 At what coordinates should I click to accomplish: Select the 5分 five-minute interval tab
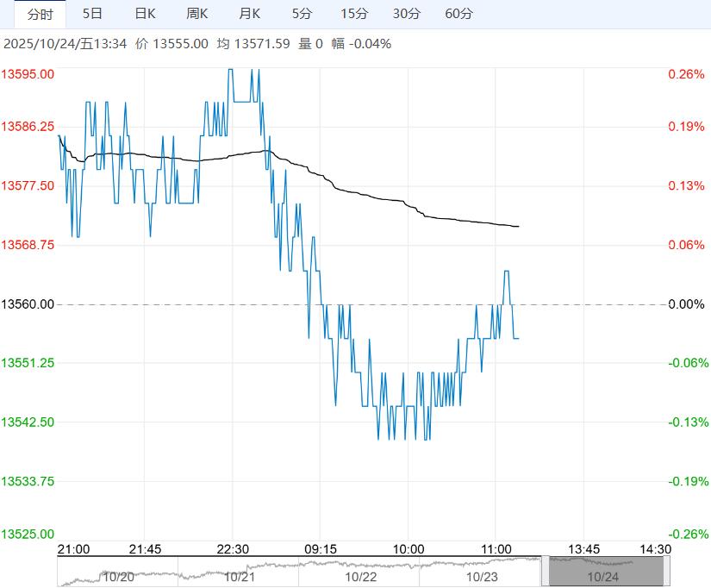302,14
